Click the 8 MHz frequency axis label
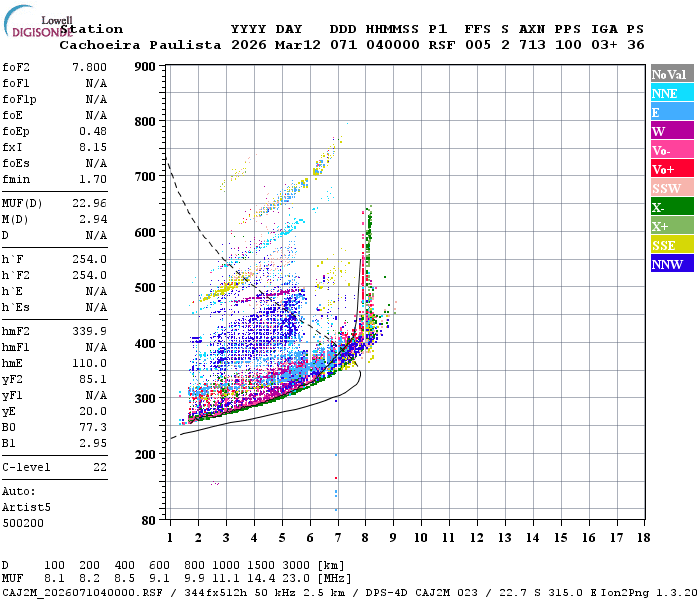The width and height of the screenshot is (700, 600). click(365, 538)
